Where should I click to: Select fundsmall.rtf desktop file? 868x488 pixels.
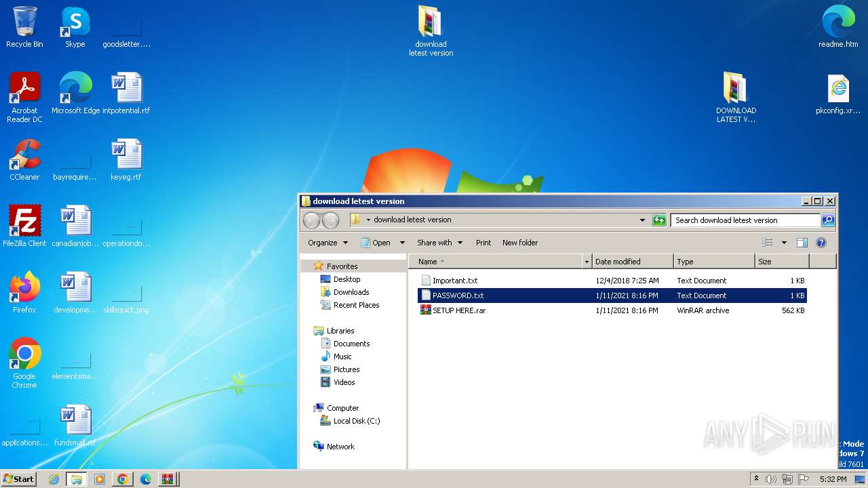[75, 426]
